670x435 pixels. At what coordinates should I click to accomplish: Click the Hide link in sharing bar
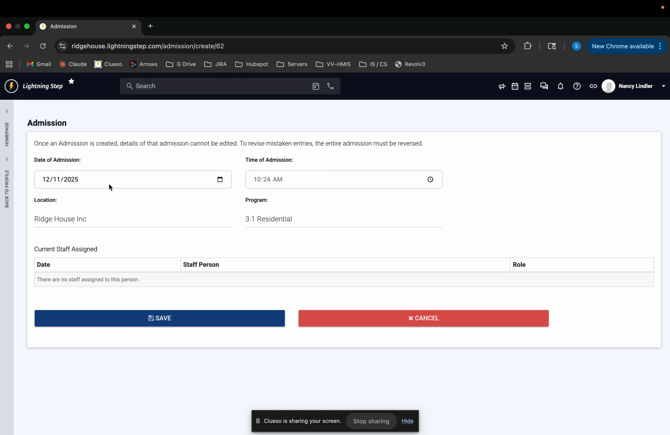[407, 421]
